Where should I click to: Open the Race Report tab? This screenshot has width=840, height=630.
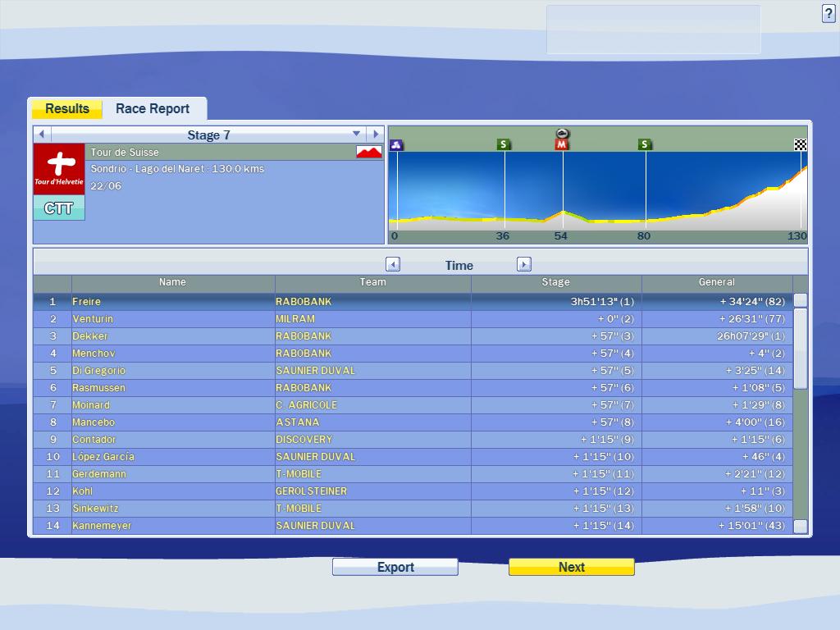point(153,109)
